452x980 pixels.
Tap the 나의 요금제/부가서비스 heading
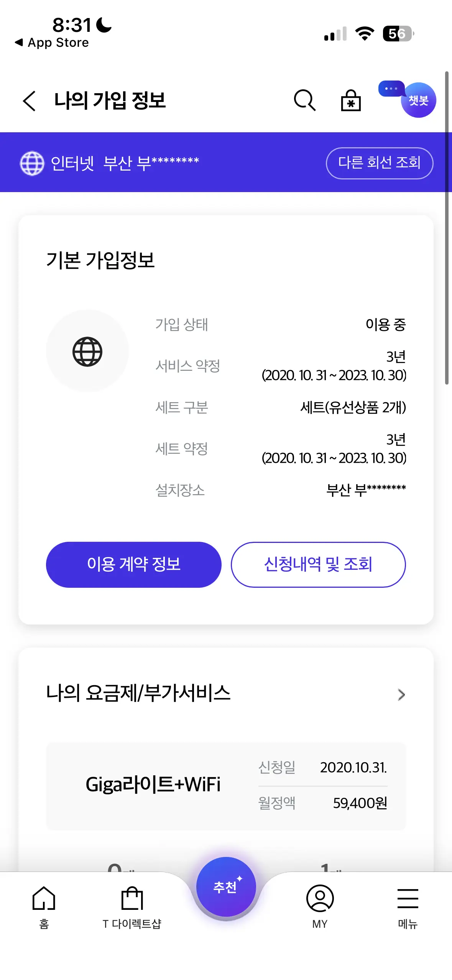tap(138, 693)
